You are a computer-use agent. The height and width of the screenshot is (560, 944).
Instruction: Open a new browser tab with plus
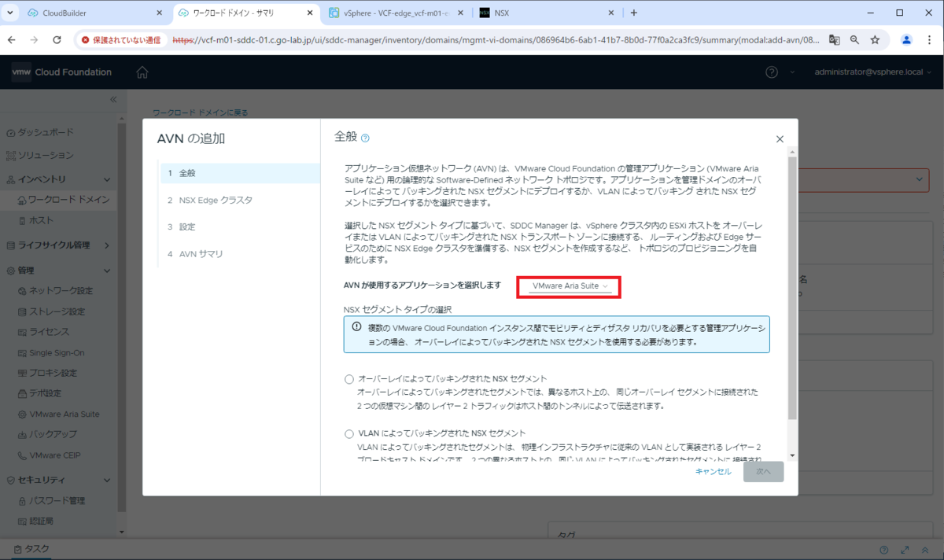pos(634,13)
